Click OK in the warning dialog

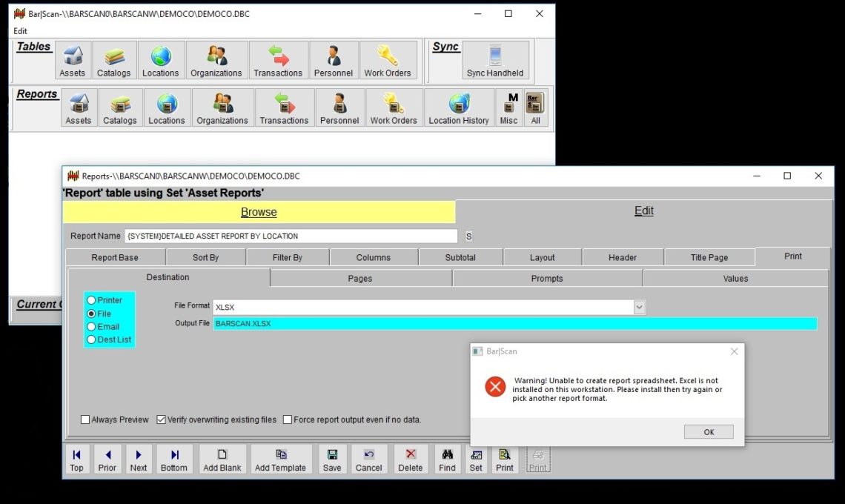[x=709, y=432]
